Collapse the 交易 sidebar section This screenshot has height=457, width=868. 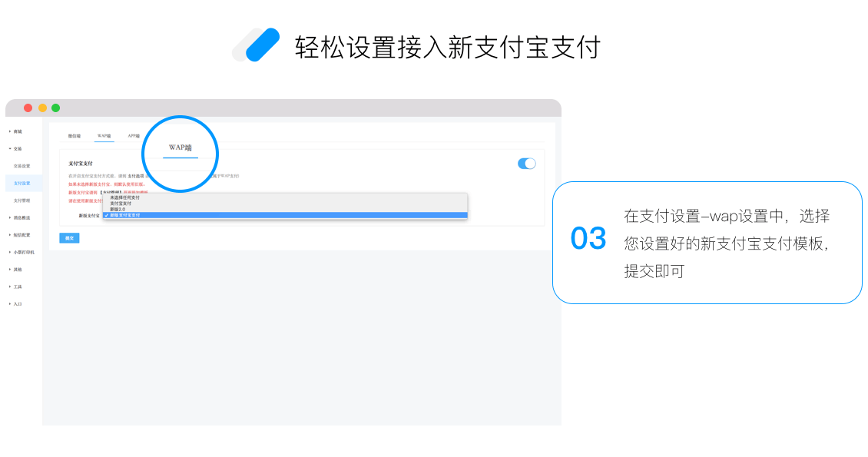(x=17, y=149)
